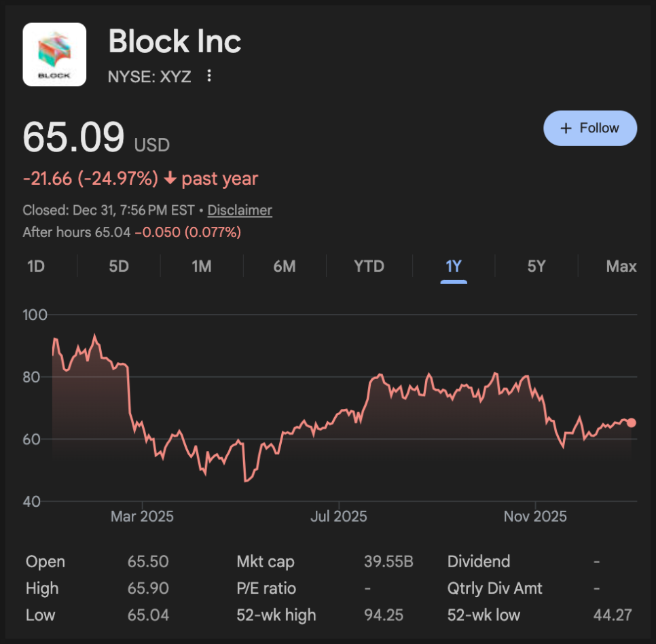This screenshot has height=644, width=656.
Task: Click the Mkt cap value 39.55B
Action: pyautogui.click(x=388, y=562)
